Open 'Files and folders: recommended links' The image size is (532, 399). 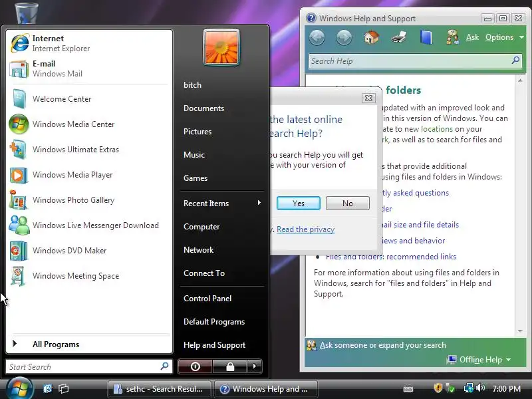coord(391,257)
